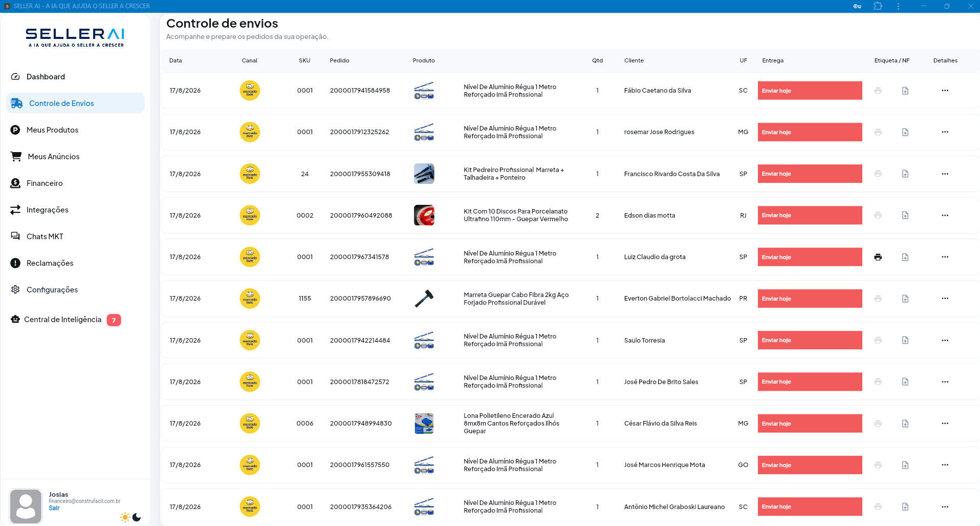Viewport: 980px width, 526px height.
Task: Open invoice file for Fábio Caetano da Silva
Action: [x=905, y=91]
